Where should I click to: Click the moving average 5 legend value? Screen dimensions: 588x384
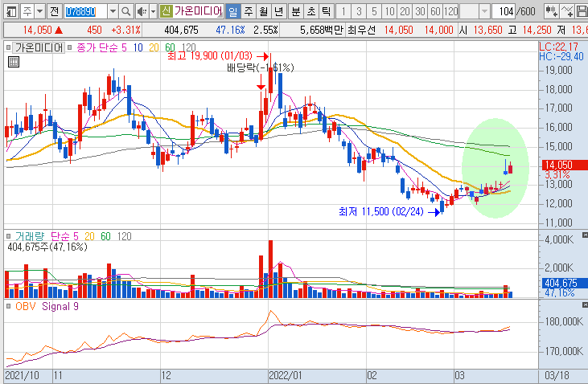pyautogui.click(x=124, y=47)
